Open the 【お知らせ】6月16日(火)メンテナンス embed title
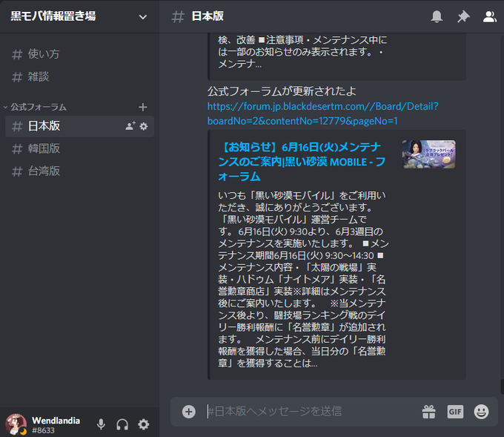 (x=302, y=162)
